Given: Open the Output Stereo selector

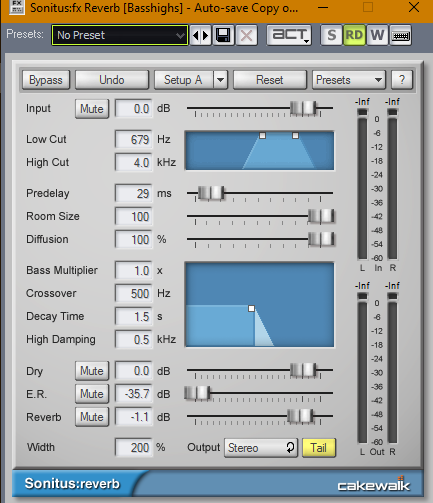Looking at the screenshot, I should (261, 448).
